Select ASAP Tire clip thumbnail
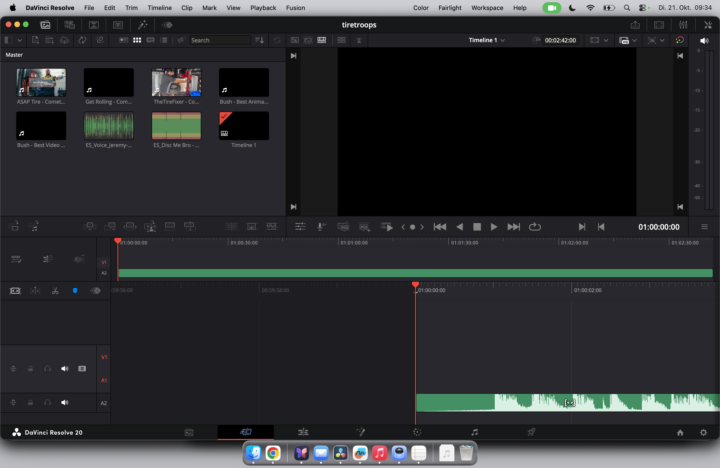 point(41,82)
